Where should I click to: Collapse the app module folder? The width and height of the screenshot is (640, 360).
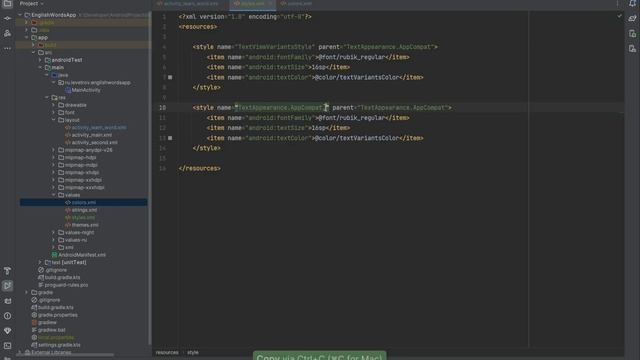(27, 38)
